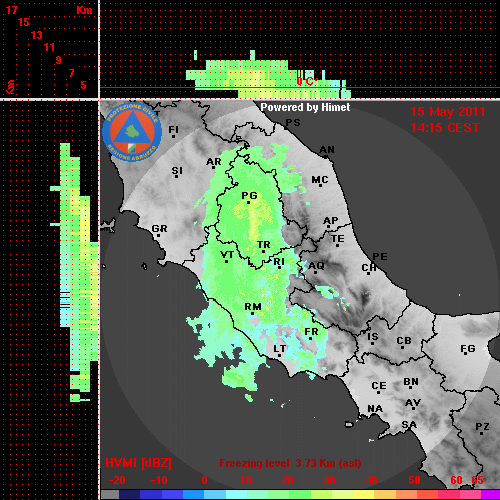Click the FI city marker

[173, 136]
